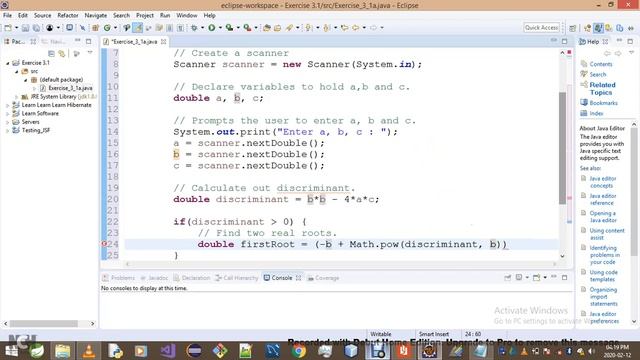Click the Search flashlight toolbar icon
Screen dimensions: 640x360
point(289,28)
